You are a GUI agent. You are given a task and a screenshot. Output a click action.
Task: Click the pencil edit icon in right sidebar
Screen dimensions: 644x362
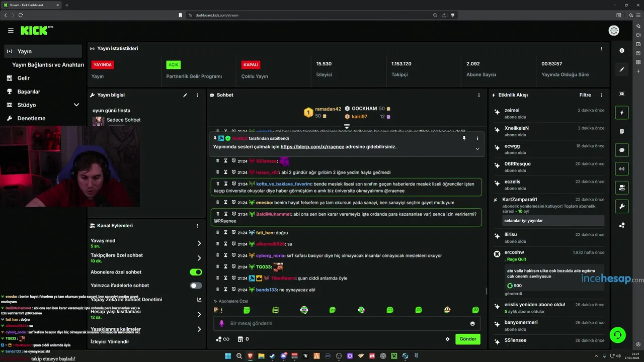622,69
